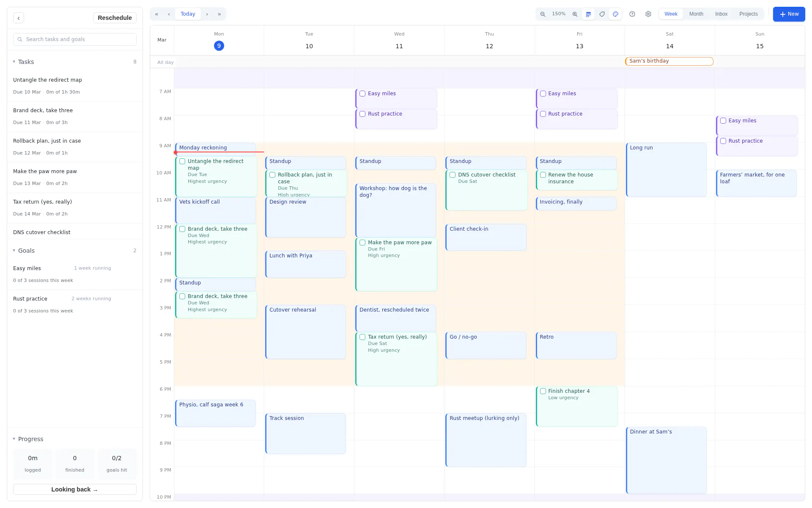The width and height of the screenshot is (812, 508).
Task: Click the tag icon in the toolbar
Action: [602, 14]
